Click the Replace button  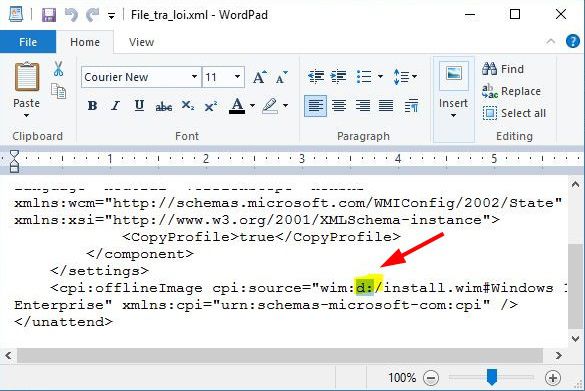click(x=511, y=91)
